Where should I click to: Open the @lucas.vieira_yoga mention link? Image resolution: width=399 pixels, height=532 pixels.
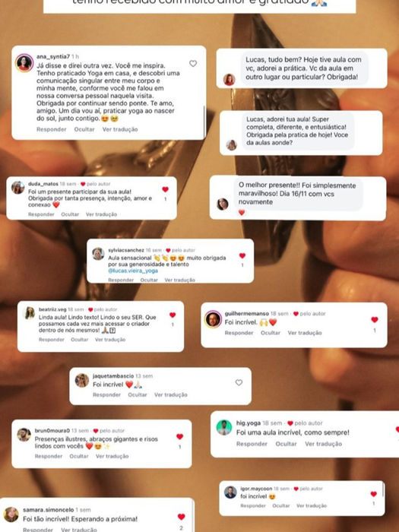click(133, 271)
